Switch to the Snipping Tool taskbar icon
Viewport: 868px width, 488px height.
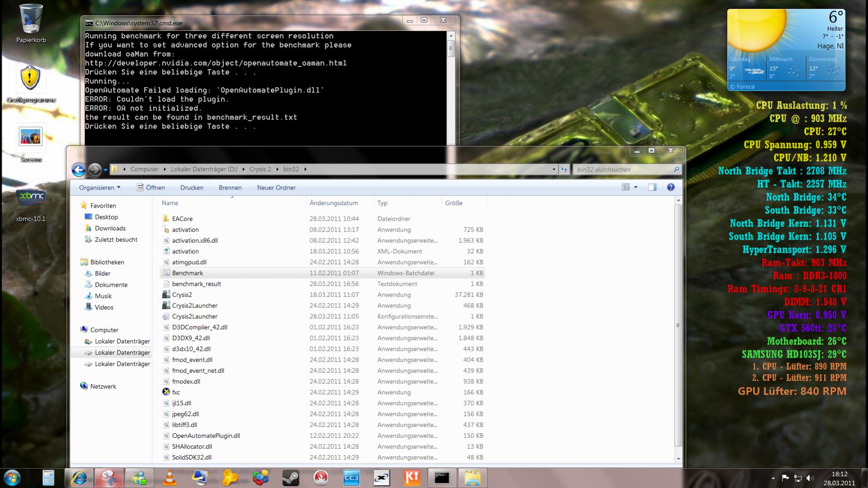coord(109,478)
